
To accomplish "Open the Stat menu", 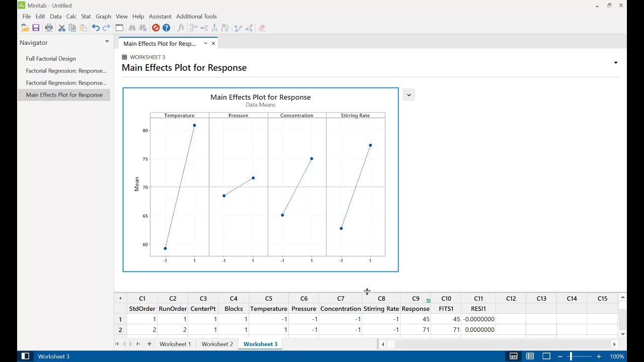I will click(86, 17).
